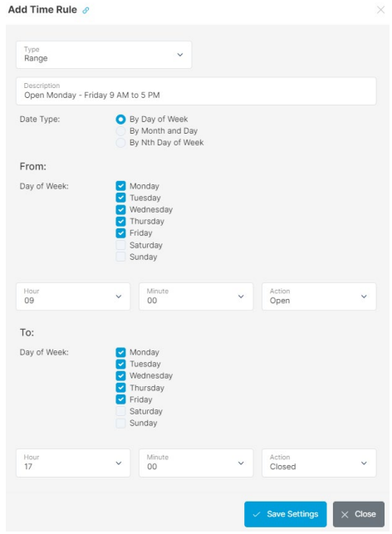Select By Day of Week radio option
This screenshot has width=392, height=534.
[120, 120]
